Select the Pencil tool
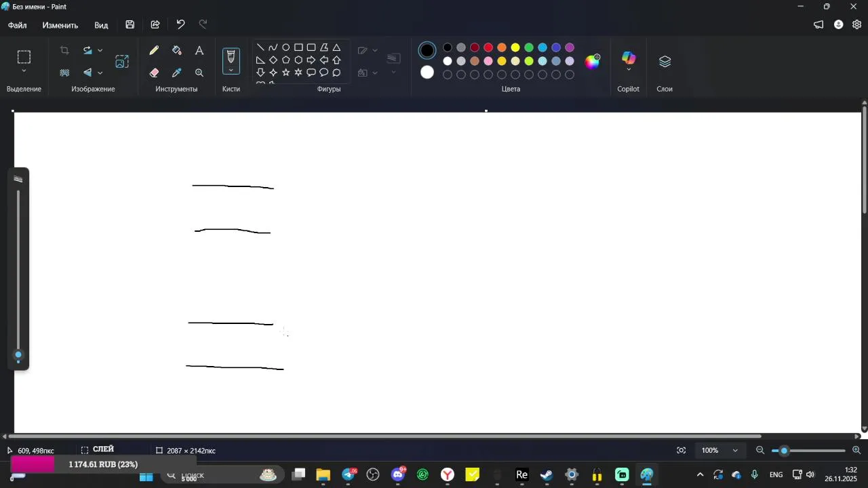Image resolution: width=868 pixels, height=488 pixels. [154, 51]
